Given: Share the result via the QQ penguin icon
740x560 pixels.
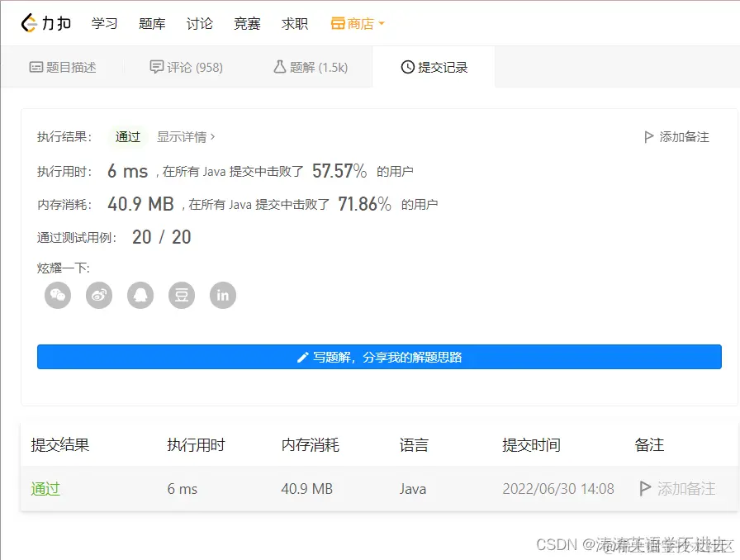Looking at the screenshot, I should [140, 295].
